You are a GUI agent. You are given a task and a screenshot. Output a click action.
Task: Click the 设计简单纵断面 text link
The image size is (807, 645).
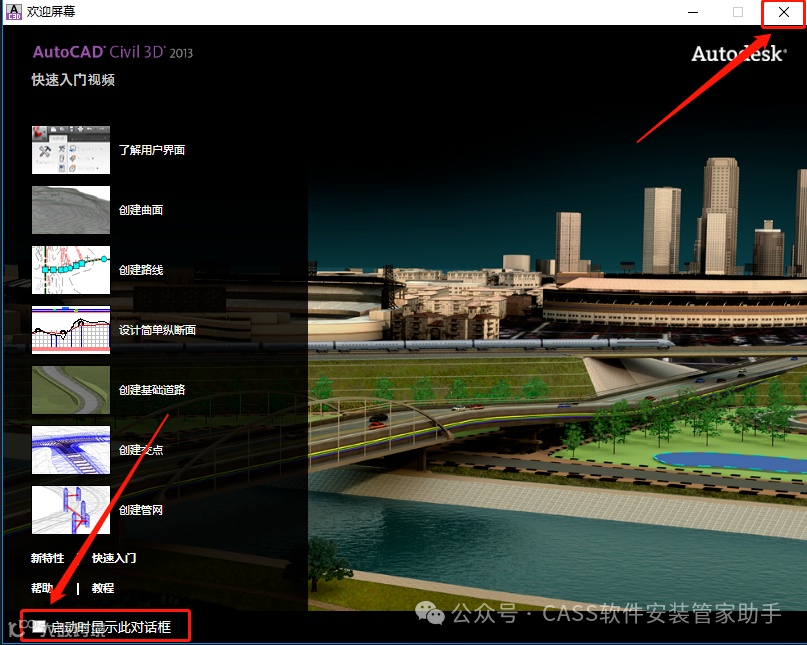point(157,330)
